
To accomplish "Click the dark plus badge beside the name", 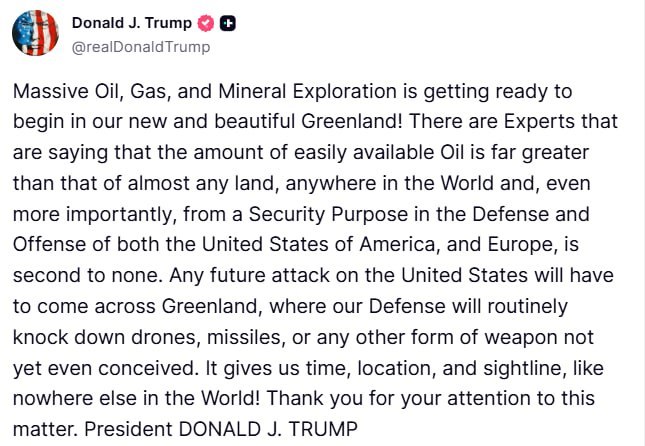I will pyautogui.click(x=227, y=23).
